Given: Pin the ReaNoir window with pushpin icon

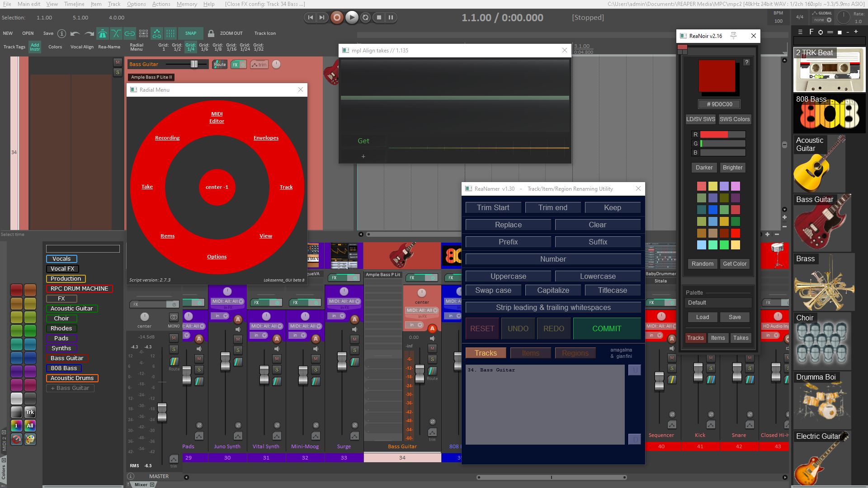Looking at the screenshot, I should pos(733,36).
